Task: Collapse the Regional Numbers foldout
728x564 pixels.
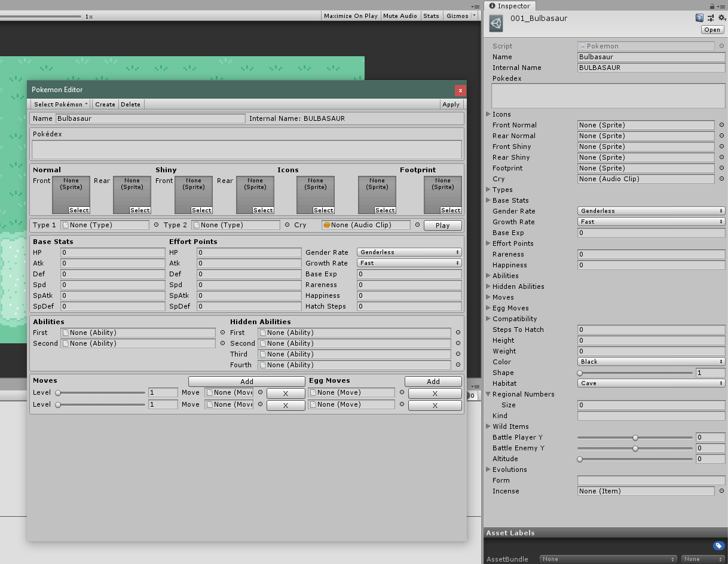Action: pyautogui.click(x=488, y=394)
